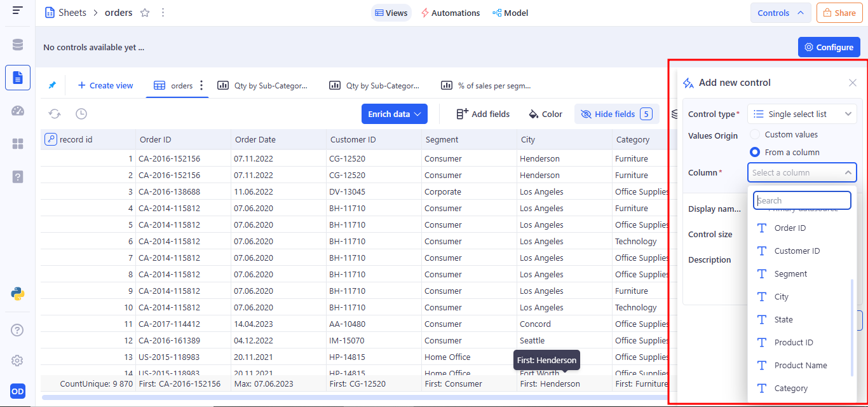Open the history clock icon
Image resolution: width=868 pixels, height=407 pixels.
click(x=81, y=114)
